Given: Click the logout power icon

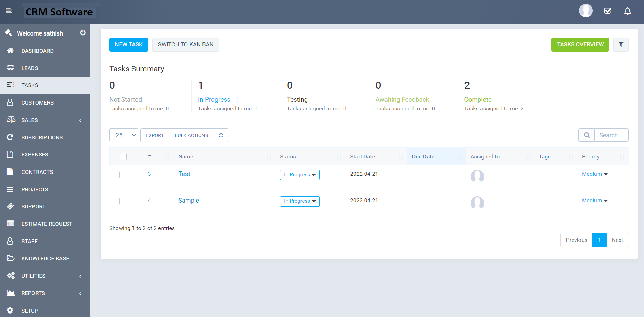Looking at the screenshot, I should (83, 33).
